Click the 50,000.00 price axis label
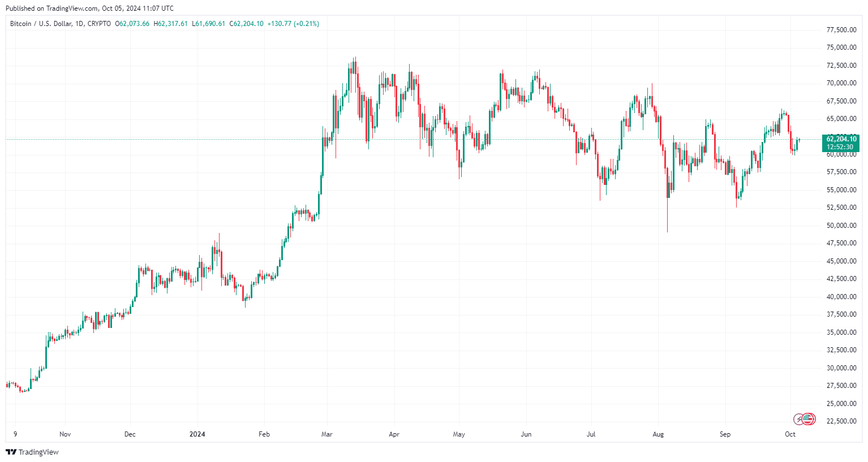Screen dimensions: 868x462 (x=841, y=226)
